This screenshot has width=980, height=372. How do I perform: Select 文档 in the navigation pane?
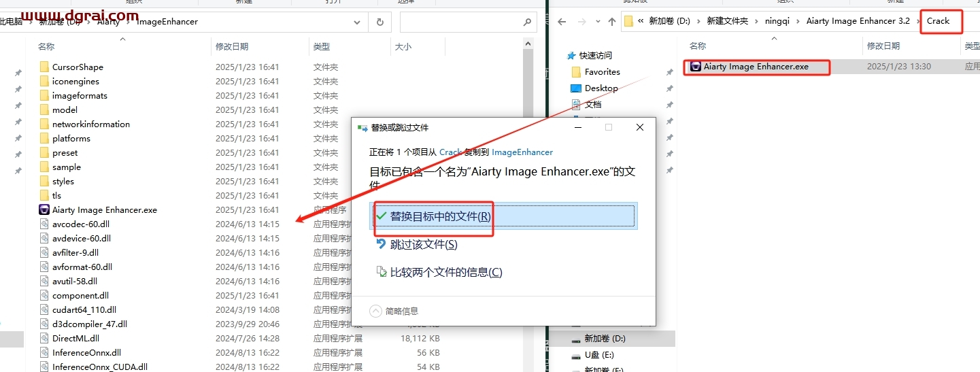coord(593,105)
